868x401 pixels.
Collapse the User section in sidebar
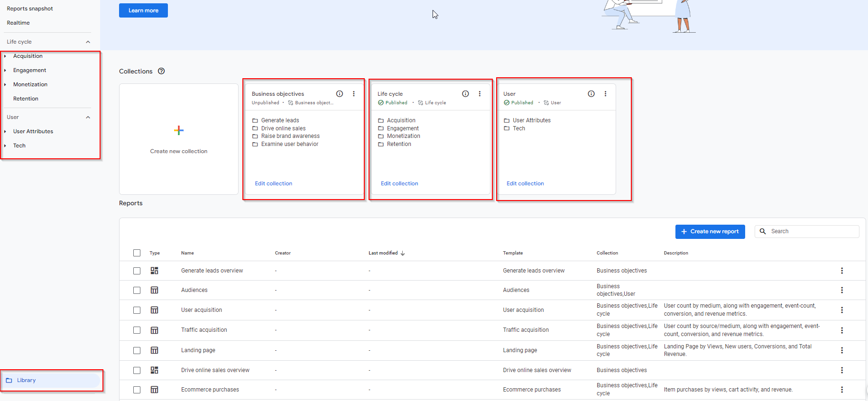pos(88,117)
